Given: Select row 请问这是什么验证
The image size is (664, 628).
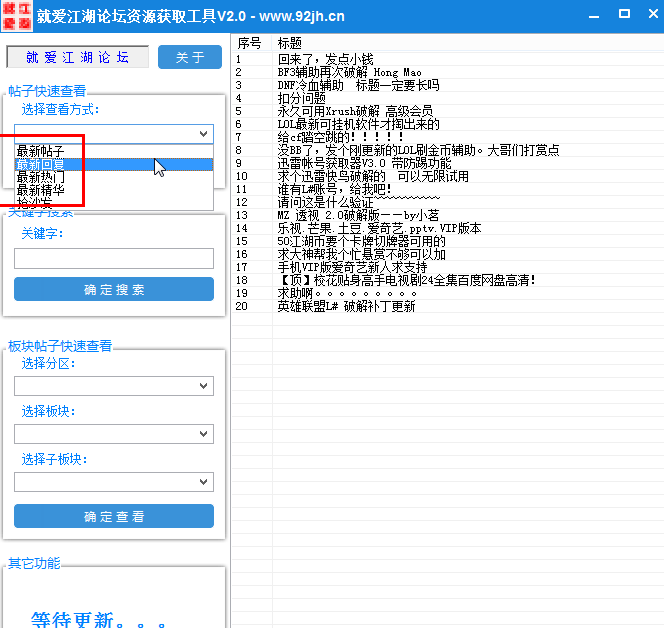Looking at the screenshot, I should pos(448,202).
